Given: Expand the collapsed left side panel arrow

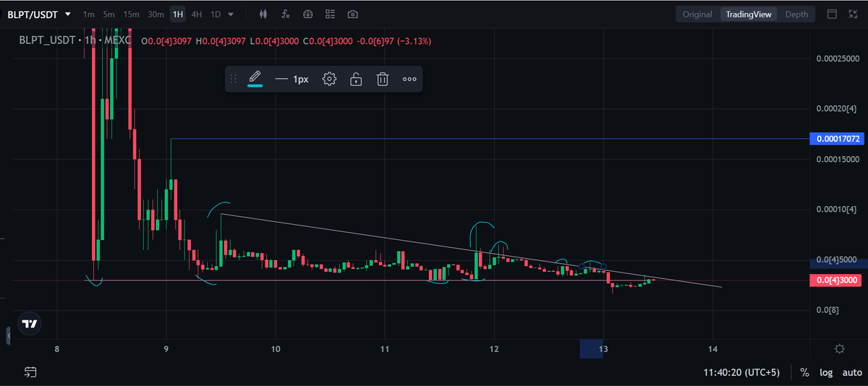Looking at the screenshot, I should click(9, 336).
